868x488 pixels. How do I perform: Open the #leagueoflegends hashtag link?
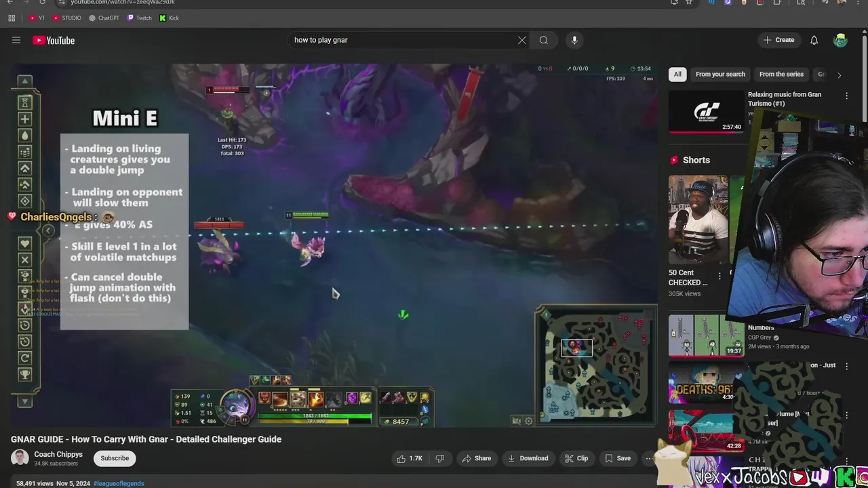tap(119, 483)
